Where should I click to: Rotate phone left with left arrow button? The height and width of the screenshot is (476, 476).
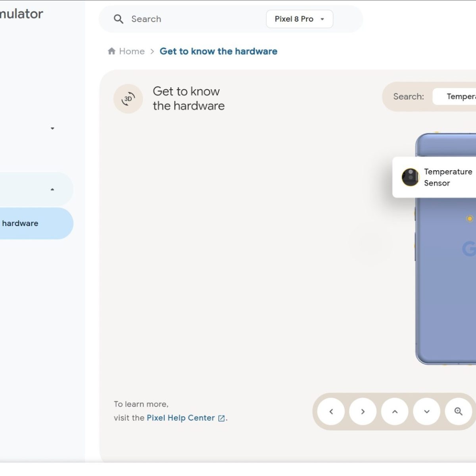(331, 412)
